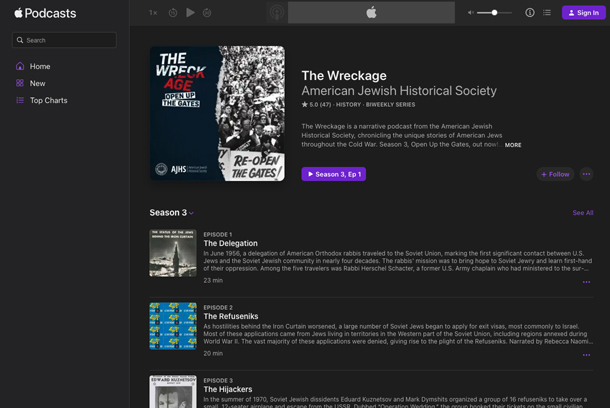Viewport: 610px width, 408px height.
Task: Play Season 3, Ep 1
Action: (333, 174)
